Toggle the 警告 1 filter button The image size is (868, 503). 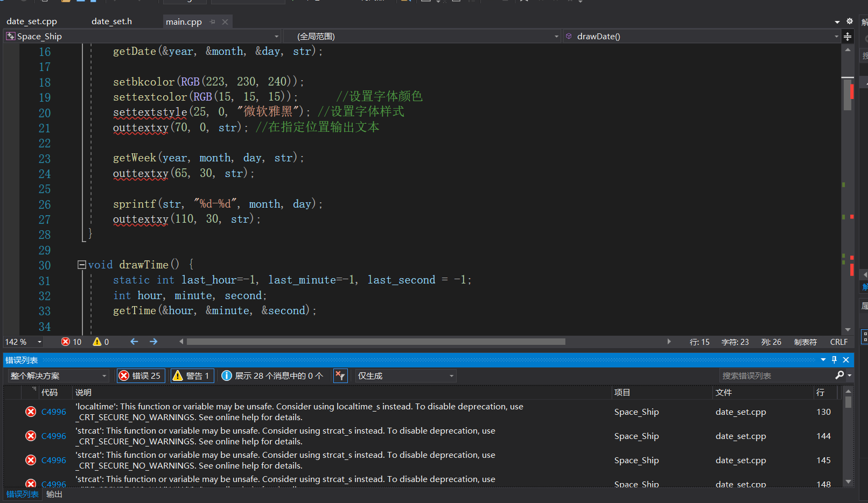click(x=192, y=376)
